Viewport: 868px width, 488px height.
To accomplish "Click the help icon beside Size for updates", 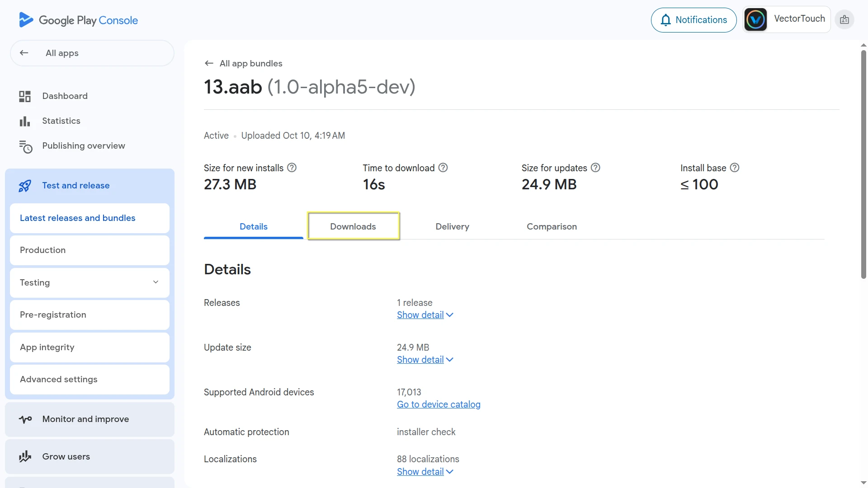I will (x=595, y=167).
